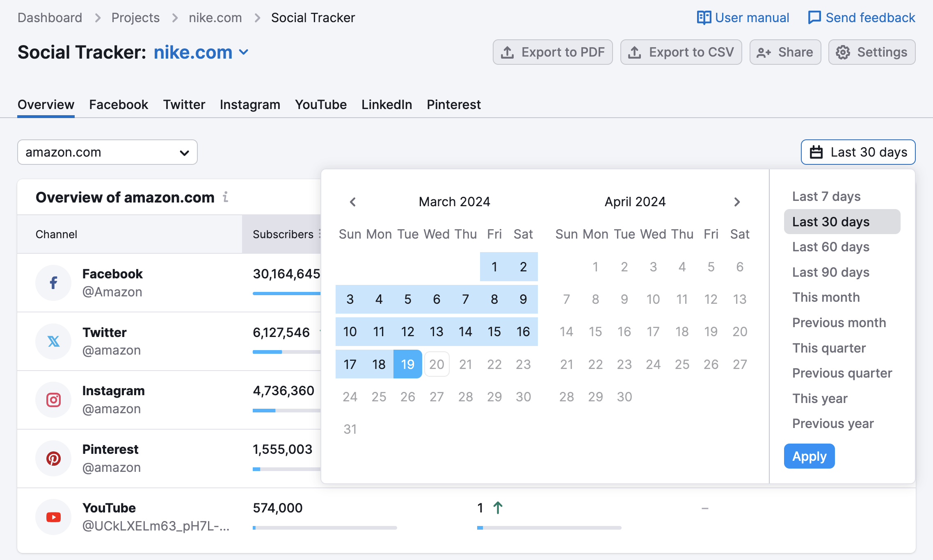The height and width of the screenshot is (560, 933).
Task: Click the calendar icon in date range button
Action: [x=816, y=152]
